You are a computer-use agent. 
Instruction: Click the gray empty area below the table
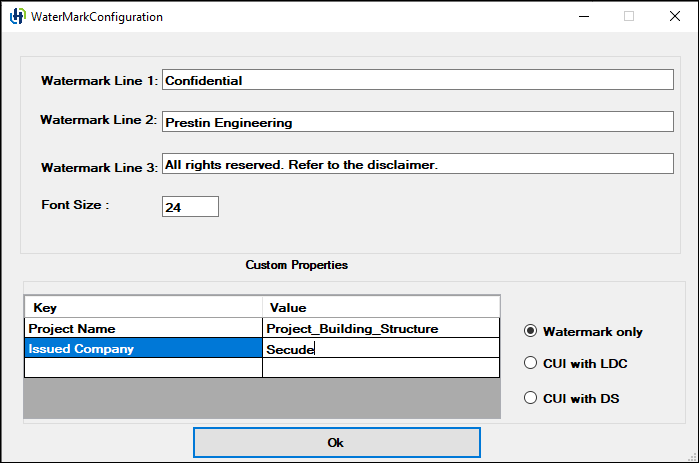[x=261, y=398]
